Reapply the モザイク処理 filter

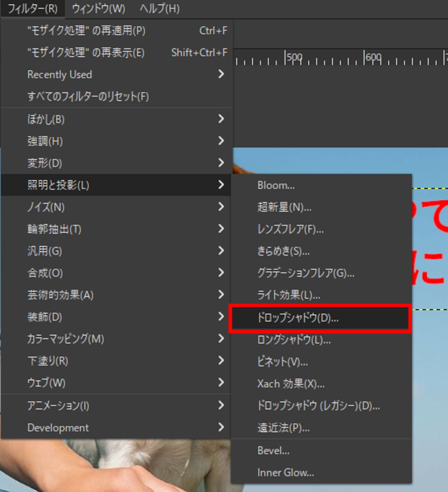tap(86, 31)
